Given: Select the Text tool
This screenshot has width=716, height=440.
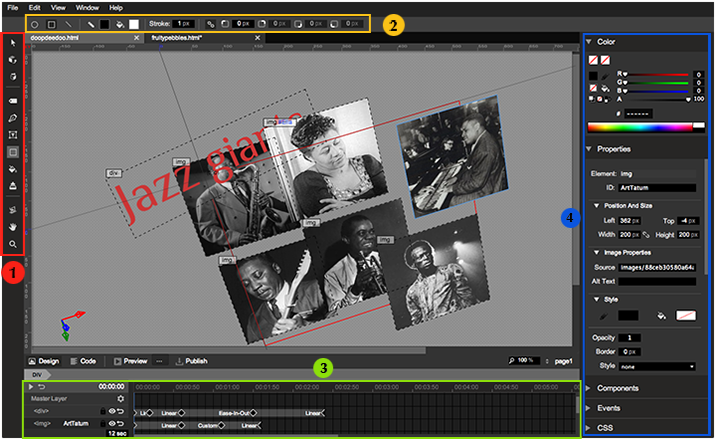Looking at the screenshot, I should point(13,135).
